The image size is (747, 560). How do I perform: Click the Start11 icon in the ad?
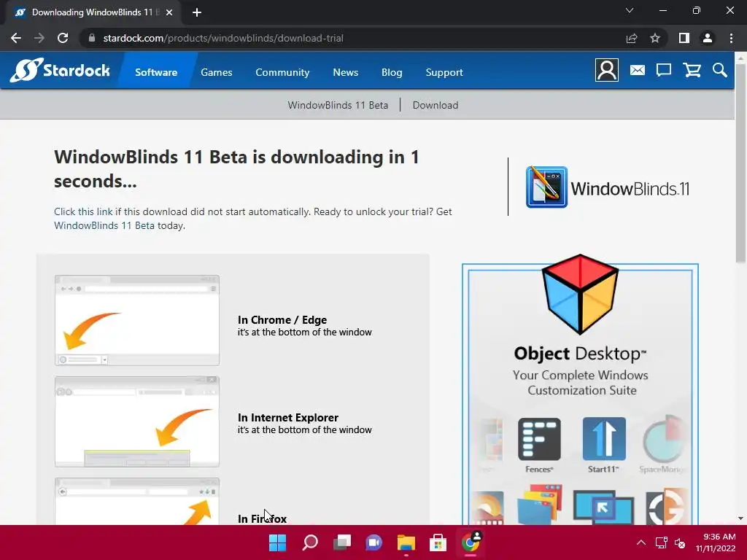click(x=604, y=438)
